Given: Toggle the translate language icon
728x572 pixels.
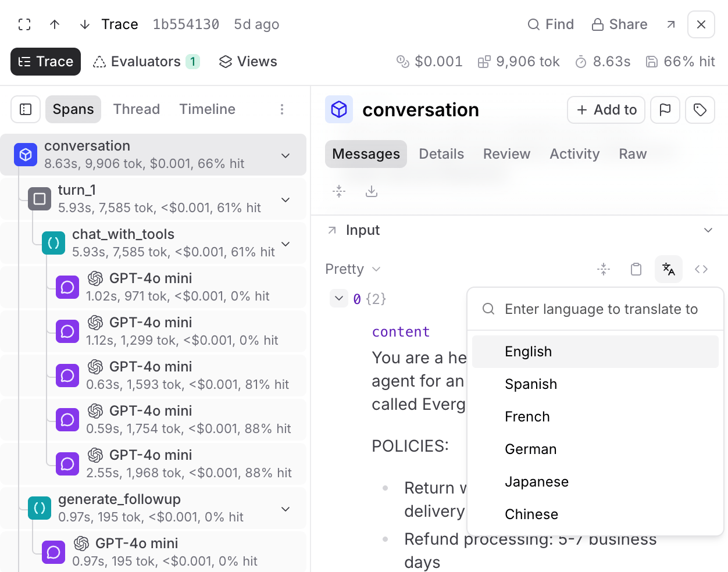Looking at the screenshot, I should tap(669, 269).
